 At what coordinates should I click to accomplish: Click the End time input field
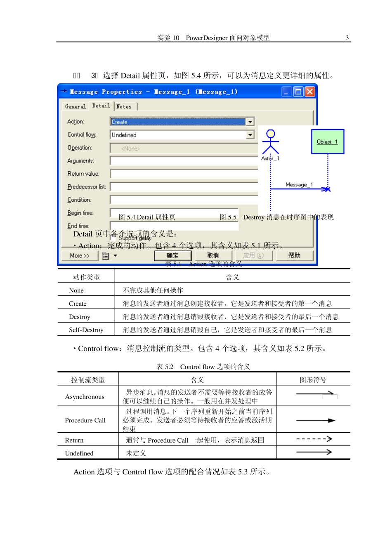tap(174, 226)
